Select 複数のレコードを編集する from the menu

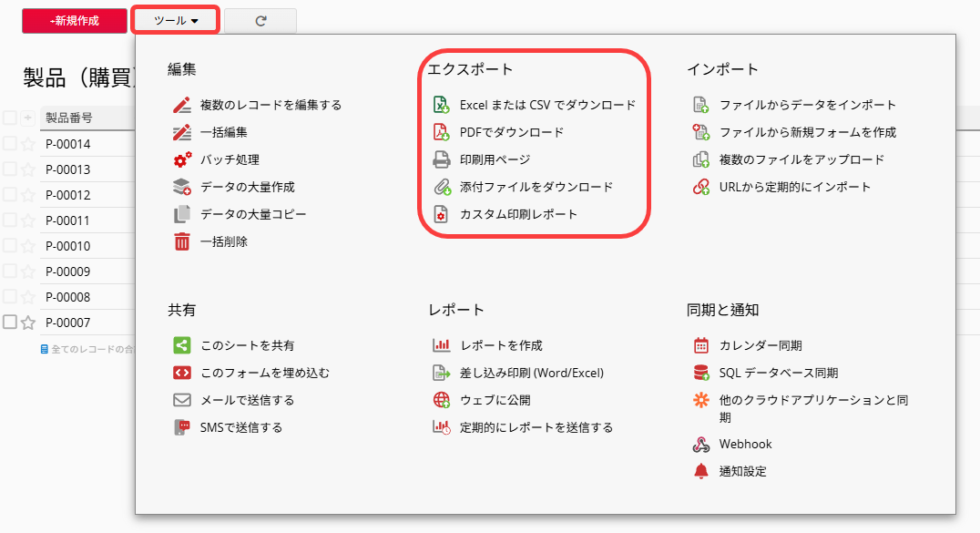[271, 105]
